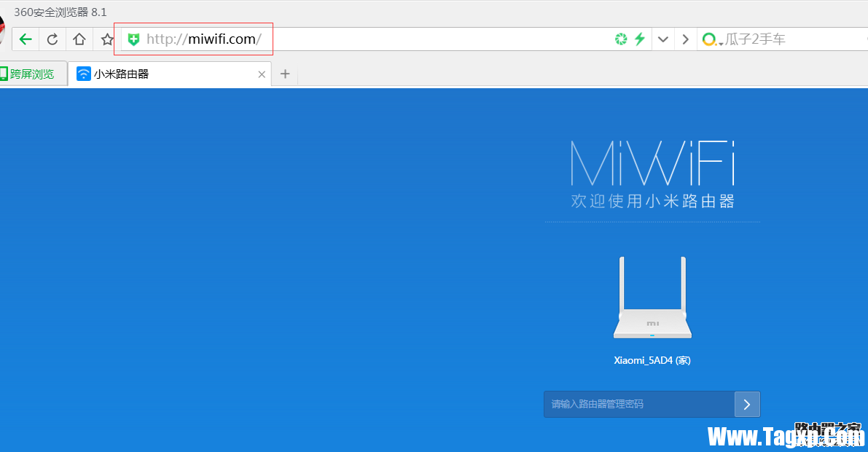Open the search engine selector icon
Viewport: 868px width, 452px height.
click(x=711, y=39)
